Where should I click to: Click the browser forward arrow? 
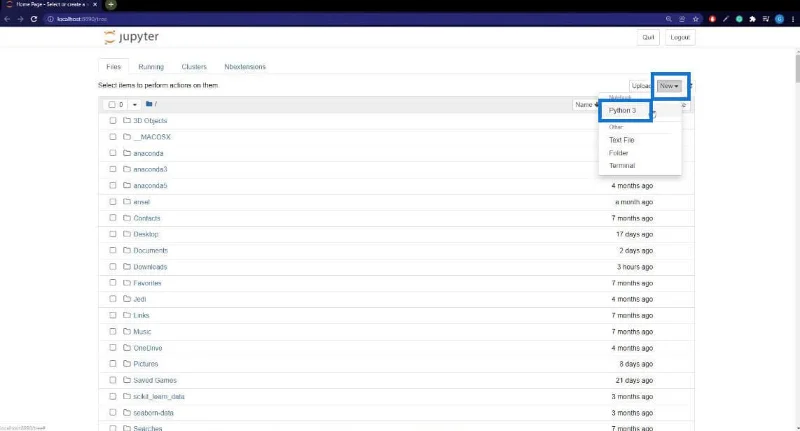[20, 19]
